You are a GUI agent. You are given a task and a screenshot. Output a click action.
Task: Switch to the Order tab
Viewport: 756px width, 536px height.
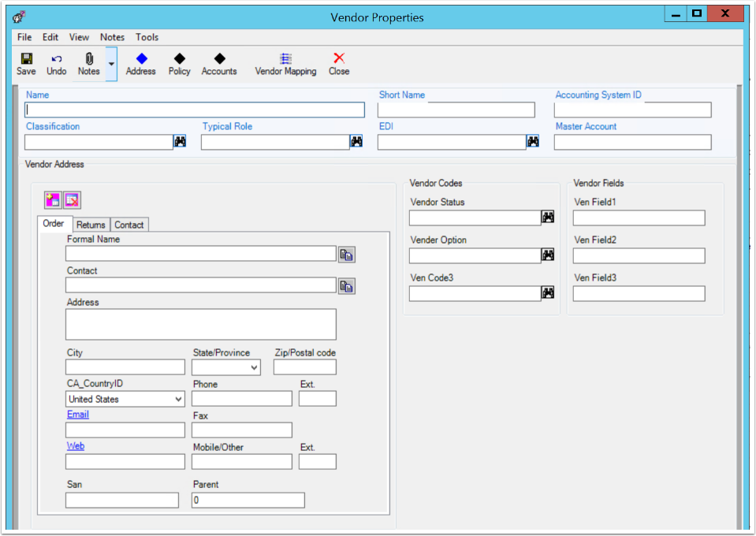click(54, 224)
